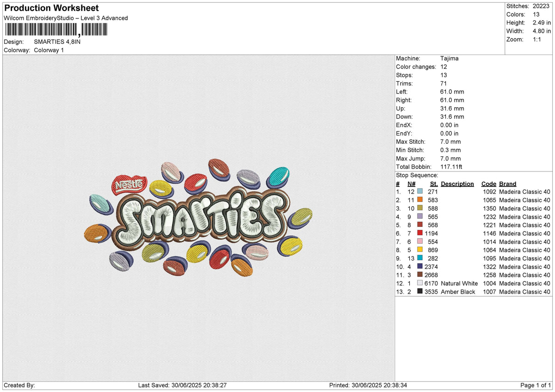Click the 'Created By:' footer label
The width and height of the screenshot is (555, 392).
(19, 386)
